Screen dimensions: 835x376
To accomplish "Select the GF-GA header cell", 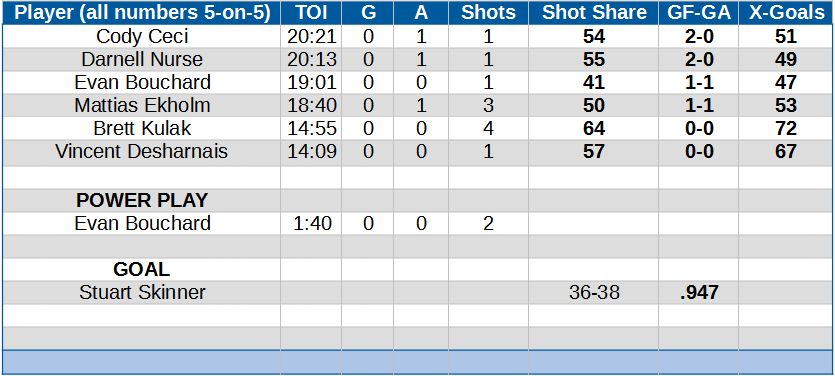I will (698, 13).
